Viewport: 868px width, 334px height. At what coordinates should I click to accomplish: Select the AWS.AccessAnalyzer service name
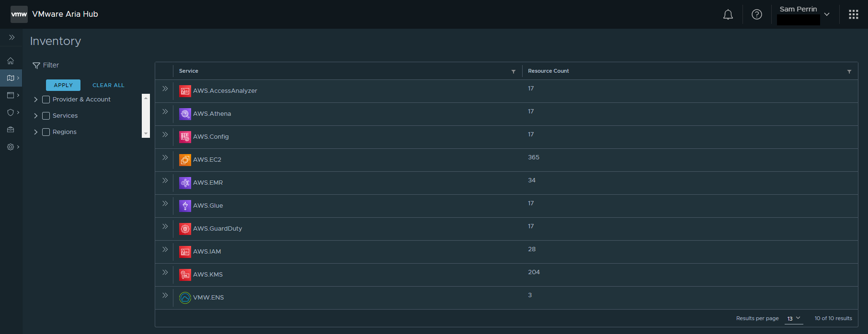[225, 91]
